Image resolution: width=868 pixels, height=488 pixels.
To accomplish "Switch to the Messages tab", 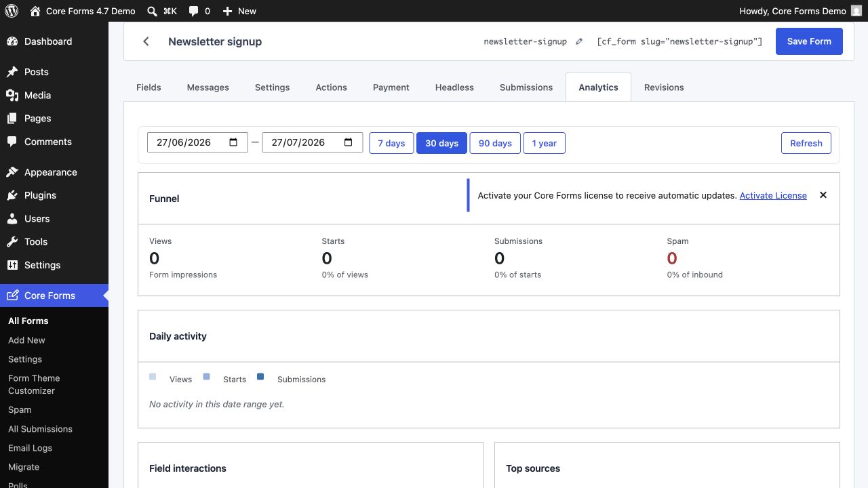I will (208, 87).
